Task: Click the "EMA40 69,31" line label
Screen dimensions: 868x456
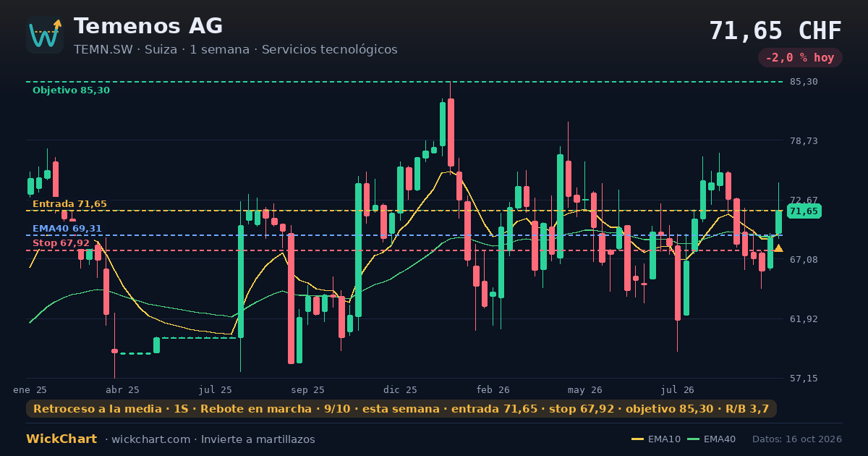Action: pyautogui.click(x=67, y=229)
